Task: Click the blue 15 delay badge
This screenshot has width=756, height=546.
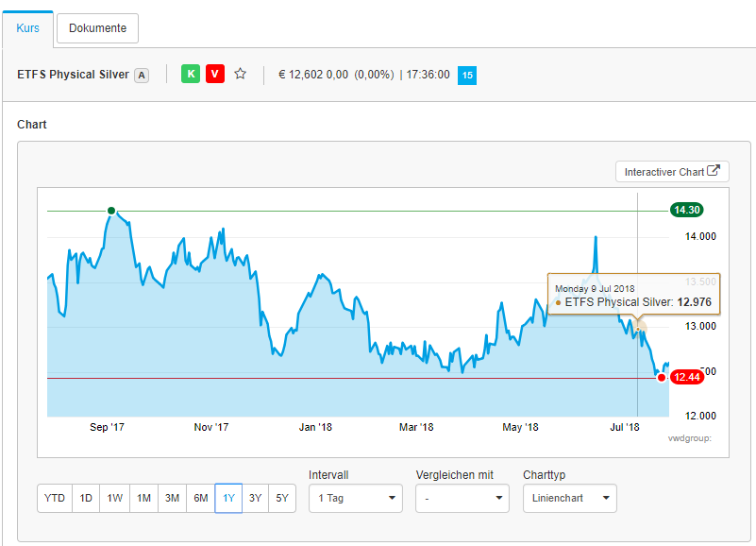Action: click(x=467, y=75)
